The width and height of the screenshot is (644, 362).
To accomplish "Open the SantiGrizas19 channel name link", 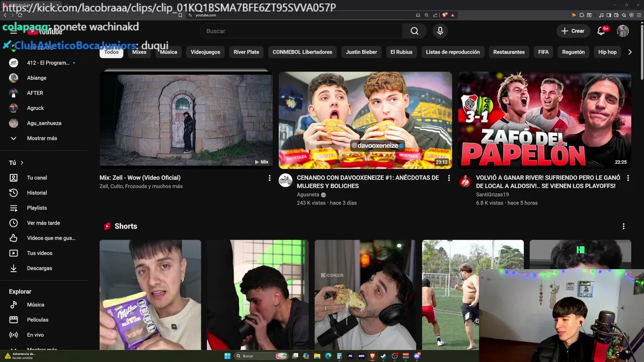I will point(492,195).
